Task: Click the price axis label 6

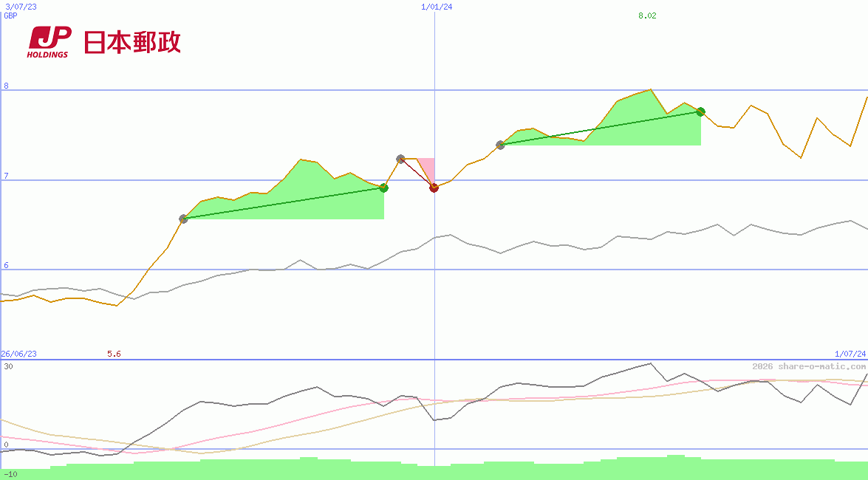Action: [7, 266]
